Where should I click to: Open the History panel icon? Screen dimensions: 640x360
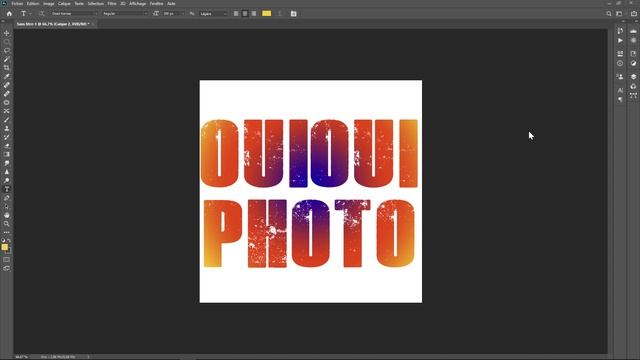(x=620, y=31)
